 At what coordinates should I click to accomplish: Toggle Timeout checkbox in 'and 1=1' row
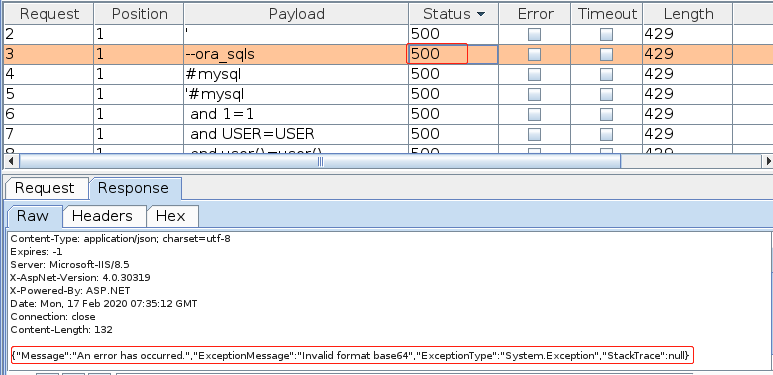pos(606,114)
